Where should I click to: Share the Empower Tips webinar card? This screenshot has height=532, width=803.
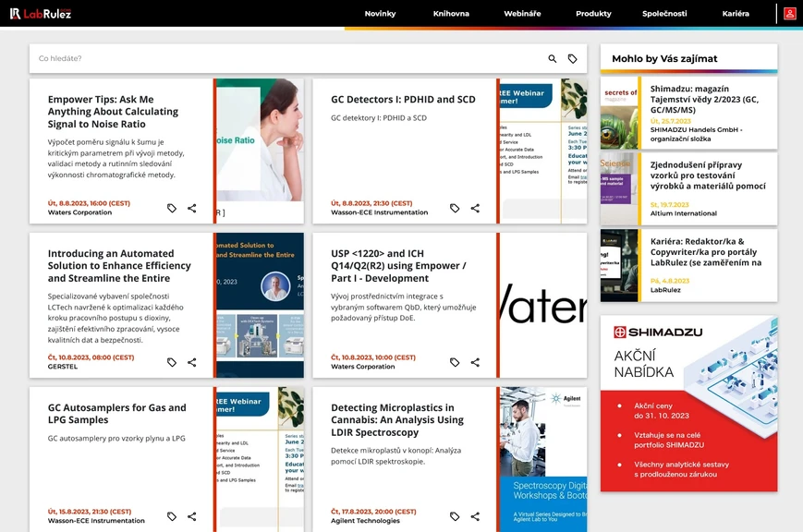192,209
